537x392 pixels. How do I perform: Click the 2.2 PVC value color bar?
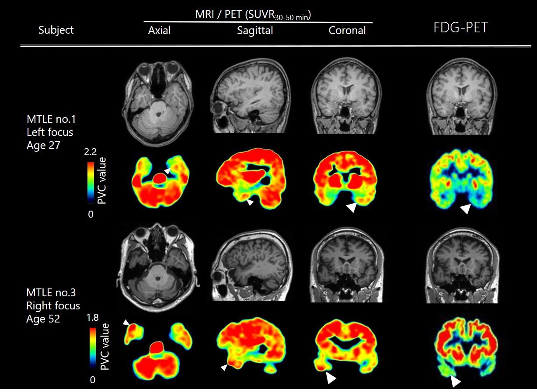tap(91, 183)
